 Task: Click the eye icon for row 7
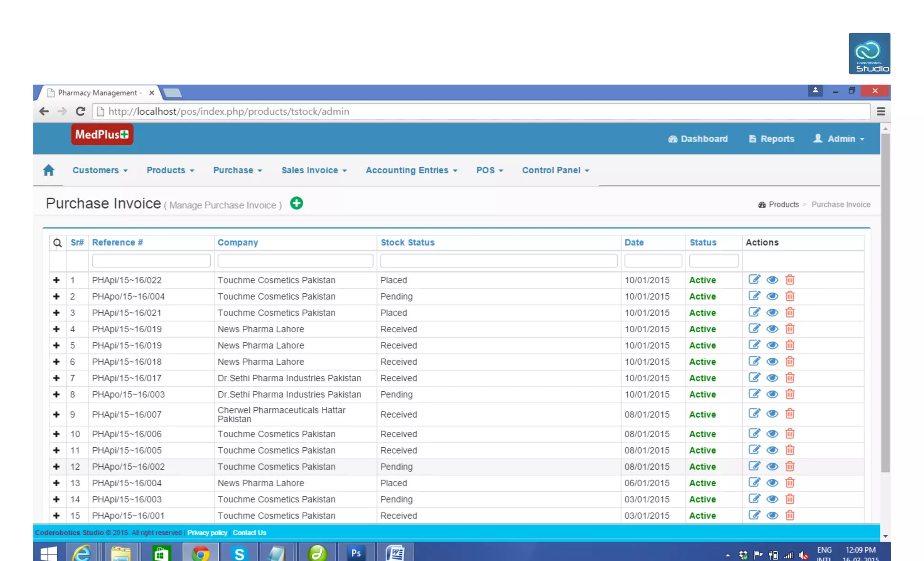[x=772, y=378]
